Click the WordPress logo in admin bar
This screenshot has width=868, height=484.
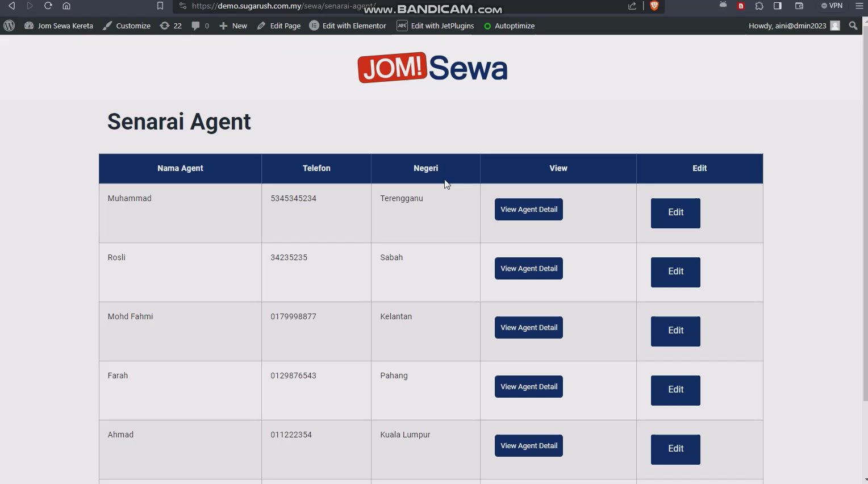[9, 26]
